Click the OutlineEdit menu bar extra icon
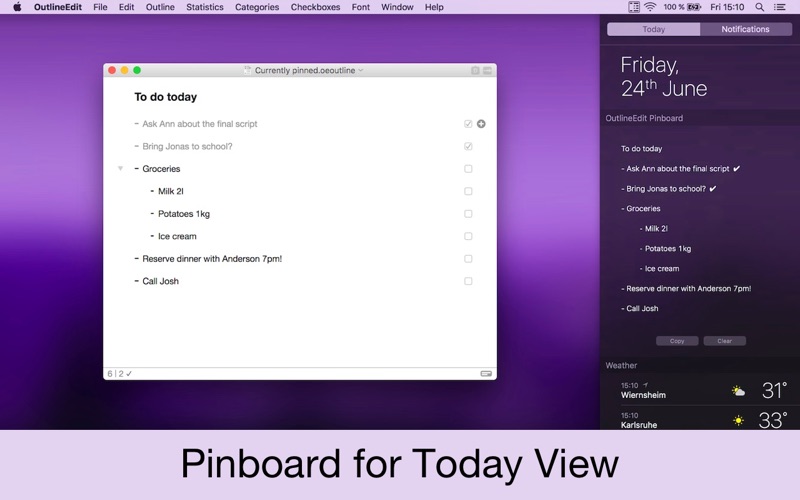 coord(634,7)
